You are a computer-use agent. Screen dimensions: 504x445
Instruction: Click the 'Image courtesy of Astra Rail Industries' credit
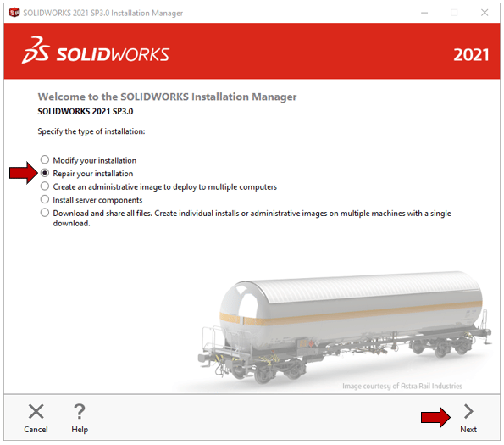coord(402,386)
